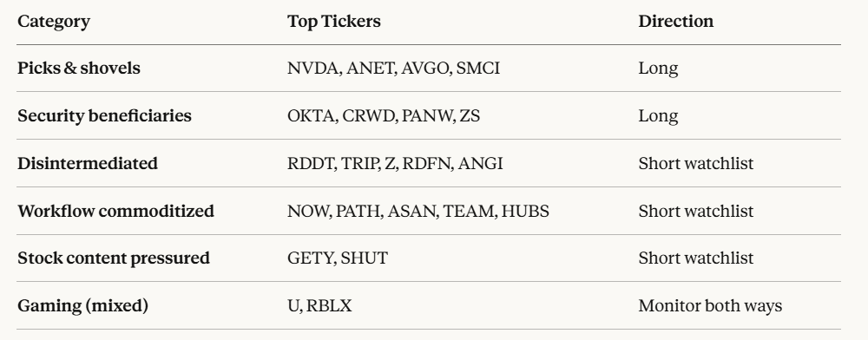Image resolution: width=868 pixels, height=340 pixels.
Task: Click Short watchlist in Stock content row
Action: (x=696, y=258)
